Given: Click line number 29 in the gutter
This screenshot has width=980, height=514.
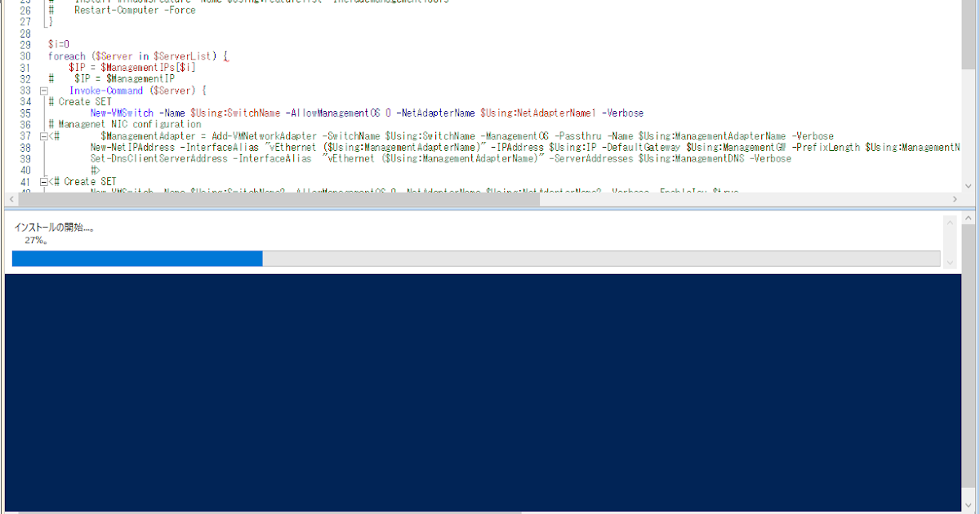Looking at the screenshot, I should pos(25,45).
